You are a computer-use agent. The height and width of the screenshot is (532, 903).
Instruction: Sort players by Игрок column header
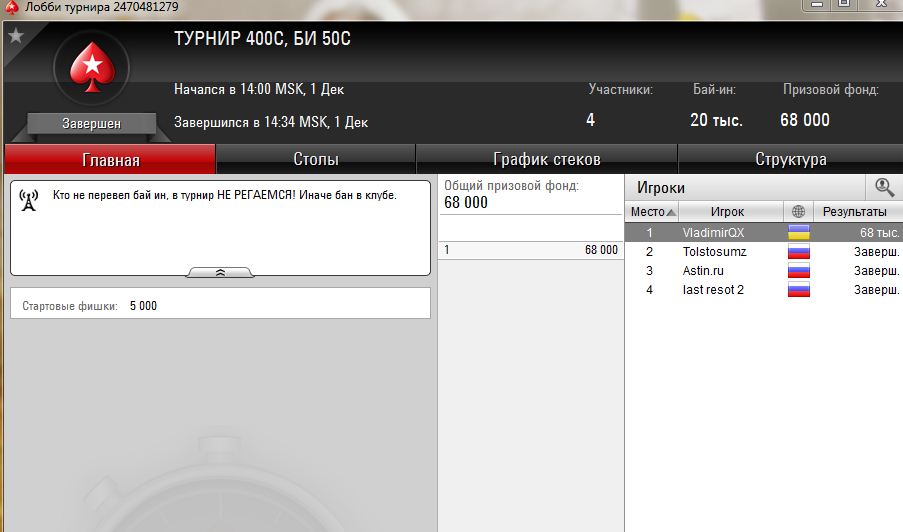[x=731, y=211]
